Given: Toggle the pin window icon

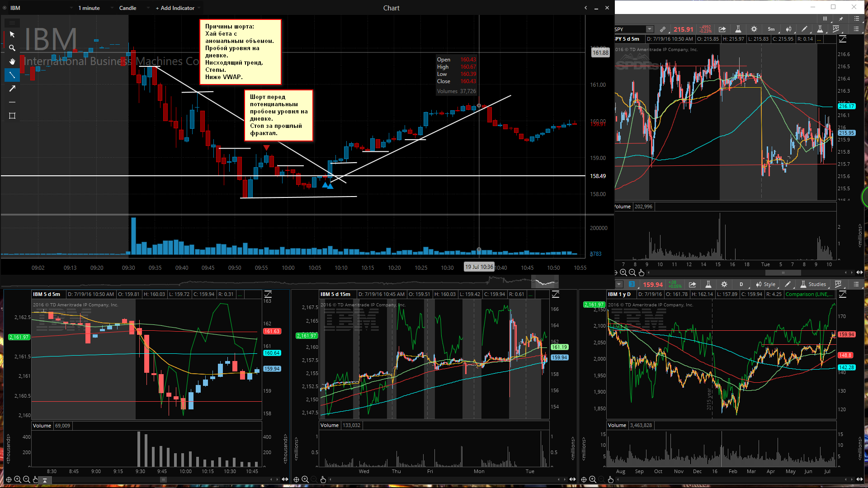Looking at the screenshot, I should tap(840, 19).
